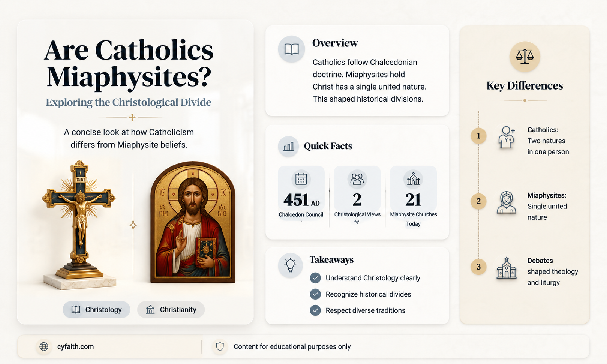Image resolution: width=607 pixels, height=364 pixels.
Task: Click Catholics: Two natures in one person
Action: 548,141
